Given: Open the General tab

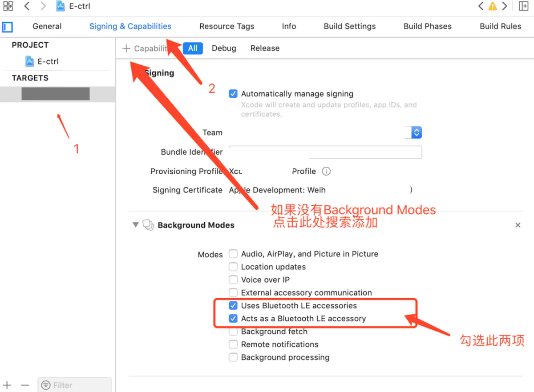Looking at the screenshot, I should click(x=47, y=26).
